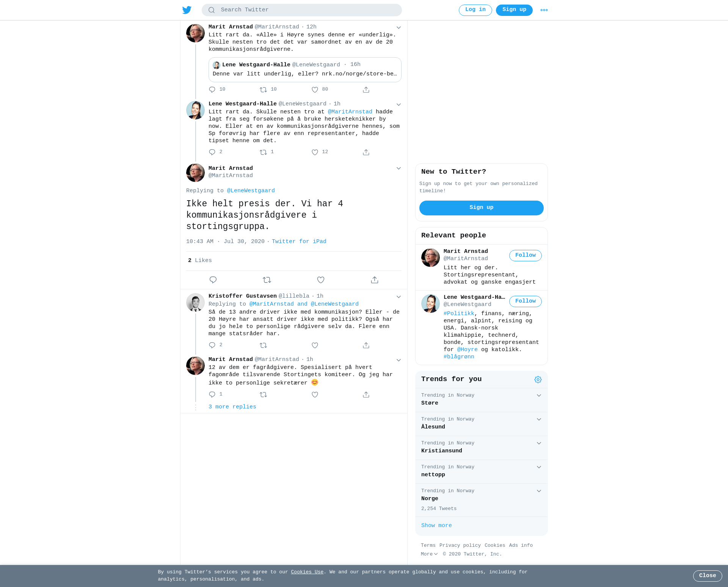
Task: Show 3 more replies
Action: [x=232, y=407]
